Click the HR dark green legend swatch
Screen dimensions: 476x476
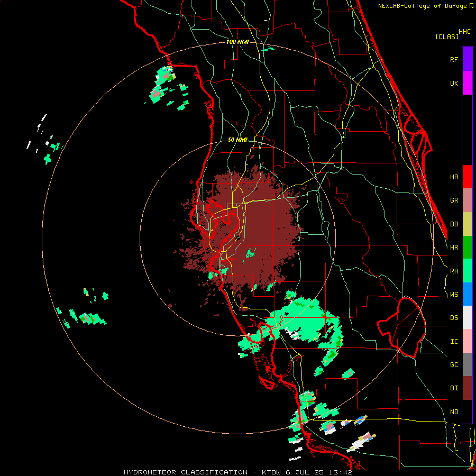tap(467, 247)
